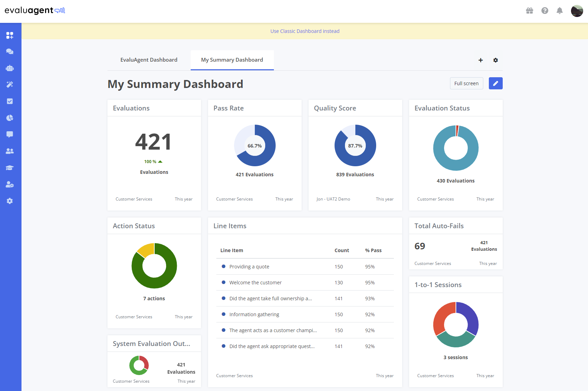Open the people group sidebar icon

[10, 151]
